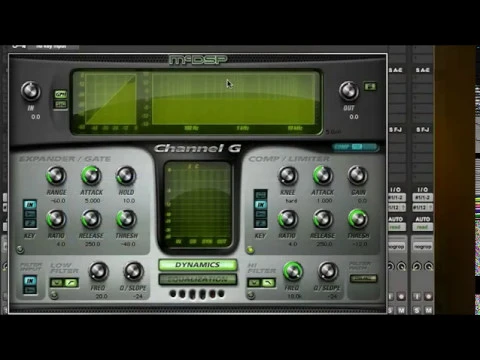Open second mixer channel input selector #1/1-2
The width and height of the screenshot is (480, 360).
(423, 197)
